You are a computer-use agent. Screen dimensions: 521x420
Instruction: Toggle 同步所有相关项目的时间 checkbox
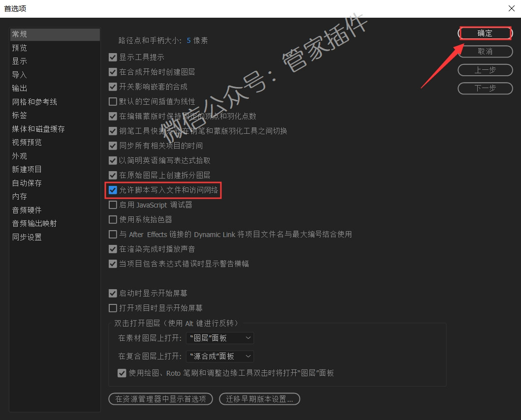pos(113,146)
